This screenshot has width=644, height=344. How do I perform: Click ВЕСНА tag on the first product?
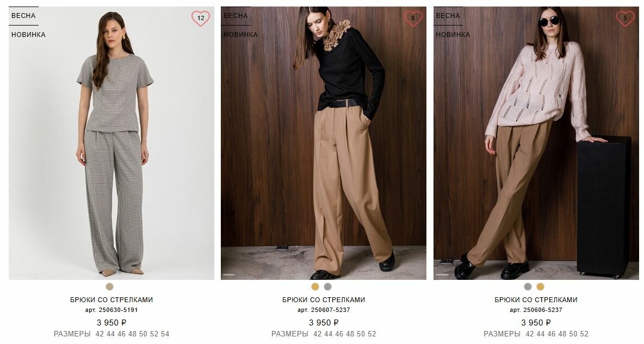tap(23, 16)
